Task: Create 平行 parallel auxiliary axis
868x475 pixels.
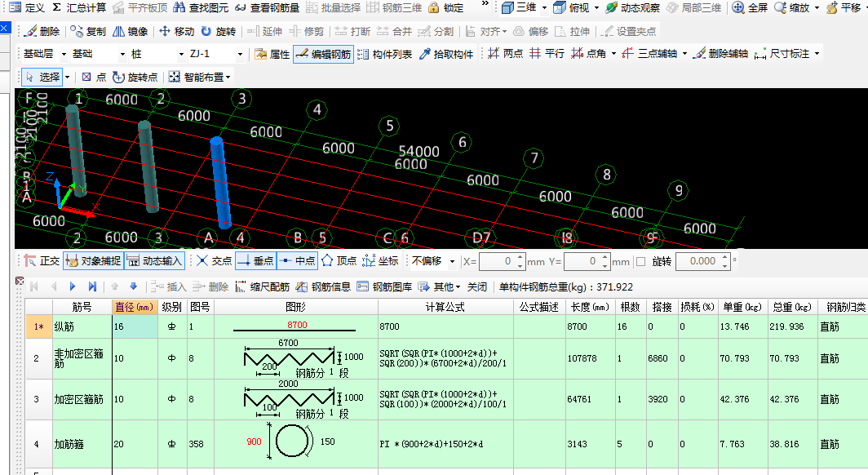Action: coord(547,54)
